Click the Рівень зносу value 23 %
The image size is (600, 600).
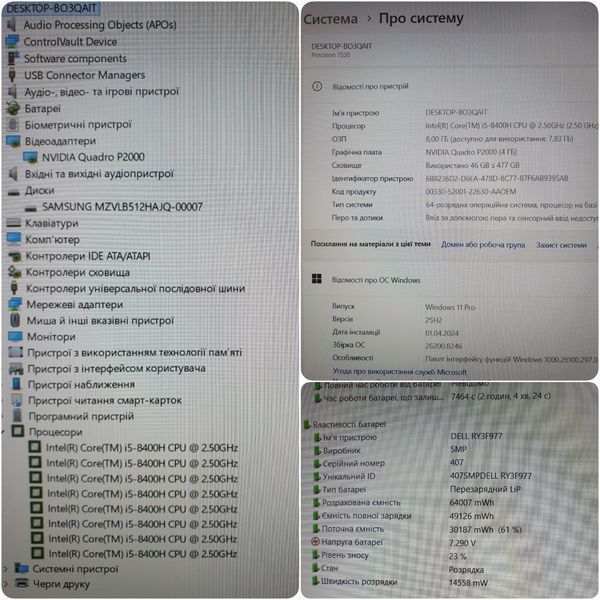click(457, 556)
